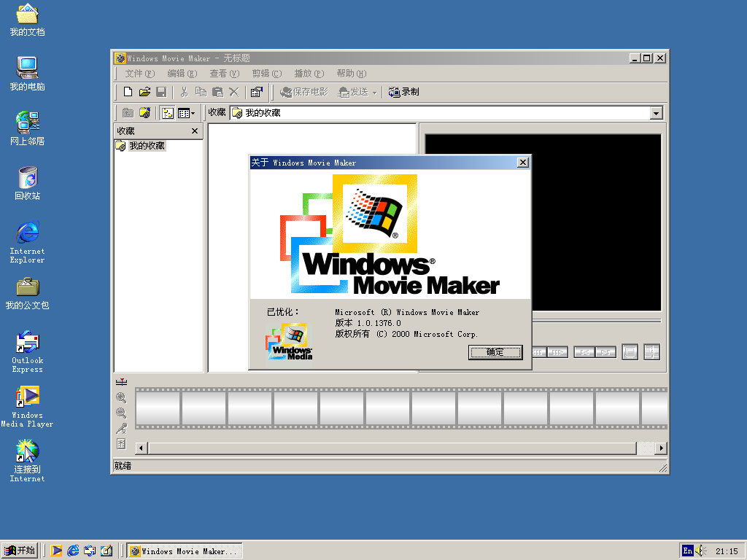
Task: Click the 录制 record toolbar button
Action: click(x=403, y=92)
